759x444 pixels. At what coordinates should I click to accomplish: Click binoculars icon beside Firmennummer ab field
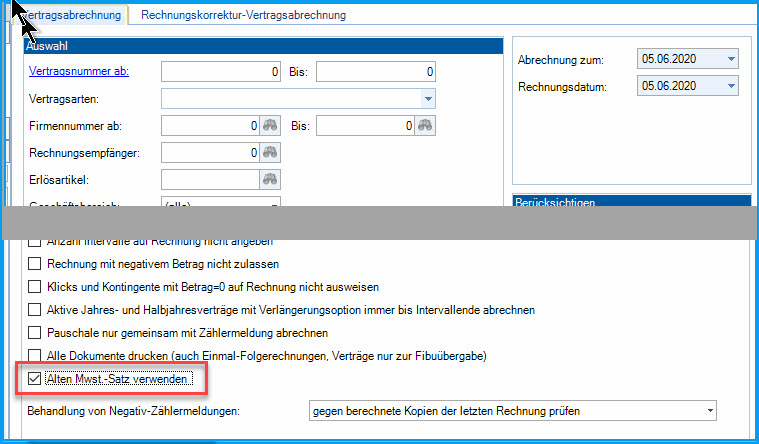pyautogui.click(x=270, y=126)
